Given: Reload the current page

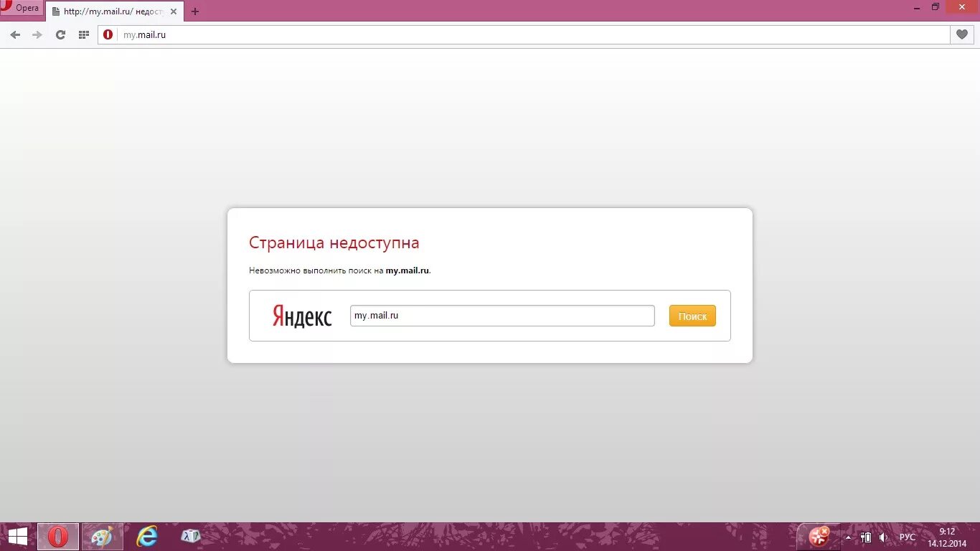Looking at the screenshot, I should tap(60, 34).
